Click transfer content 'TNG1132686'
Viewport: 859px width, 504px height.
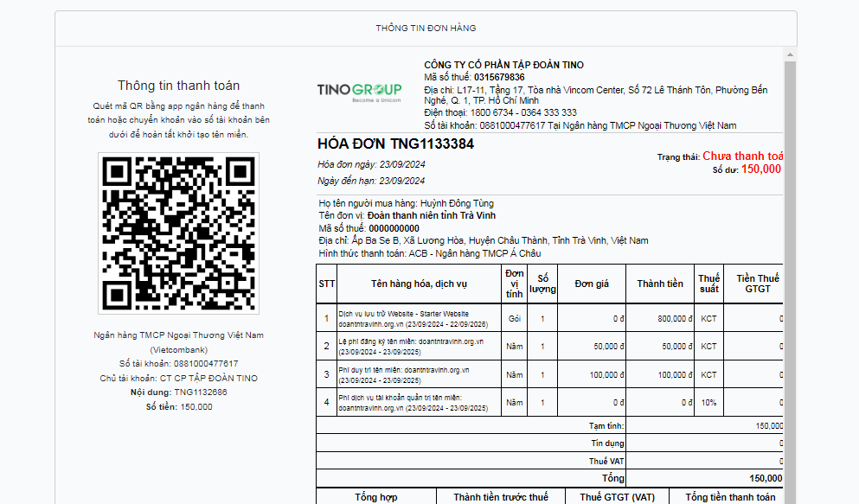201,392
